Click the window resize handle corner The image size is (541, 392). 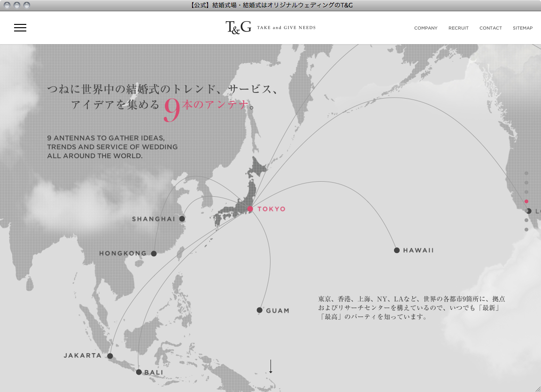coord(537,388)
